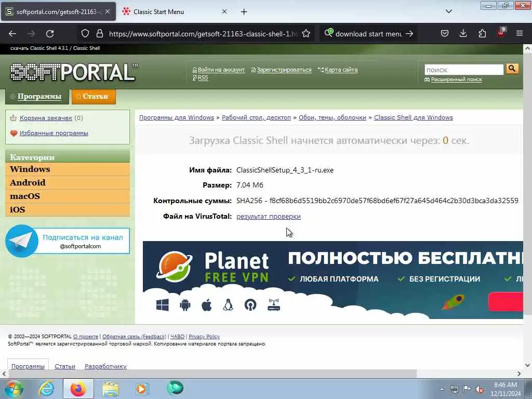Go back using the browser back arrow
532x399 pixels.
[12, 34]
